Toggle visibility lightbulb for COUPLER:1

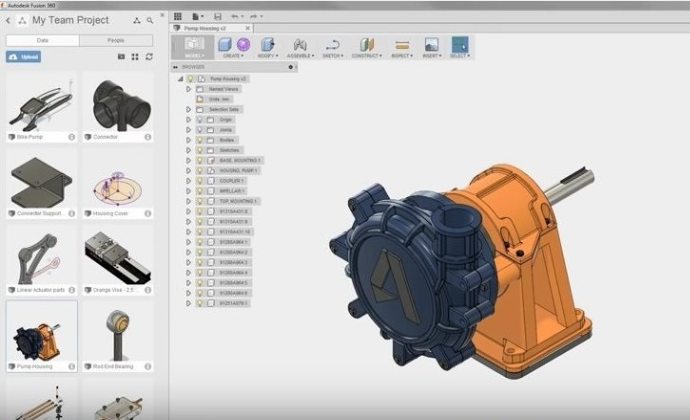(200, 181)
